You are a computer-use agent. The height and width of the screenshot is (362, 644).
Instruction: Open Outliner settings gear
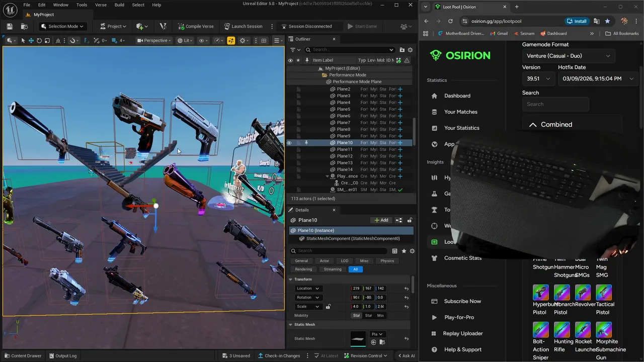pos(410,50)
